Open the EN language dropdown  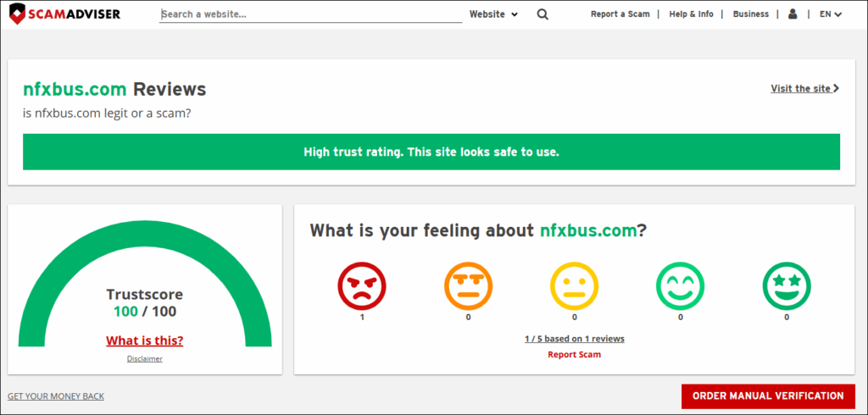(x=831, y=14)
